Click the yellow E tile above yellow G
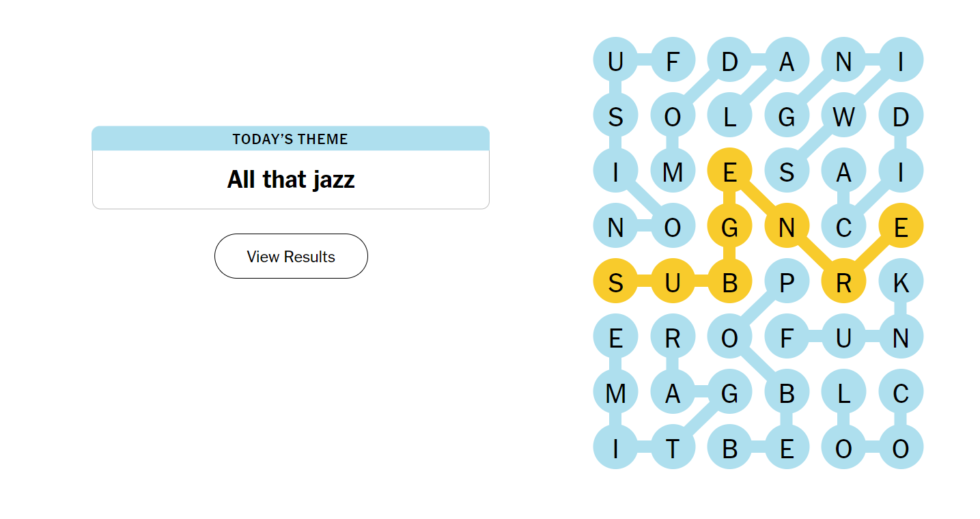The width and height of the screenshot is (980, 519). click(x=729, y=171)
